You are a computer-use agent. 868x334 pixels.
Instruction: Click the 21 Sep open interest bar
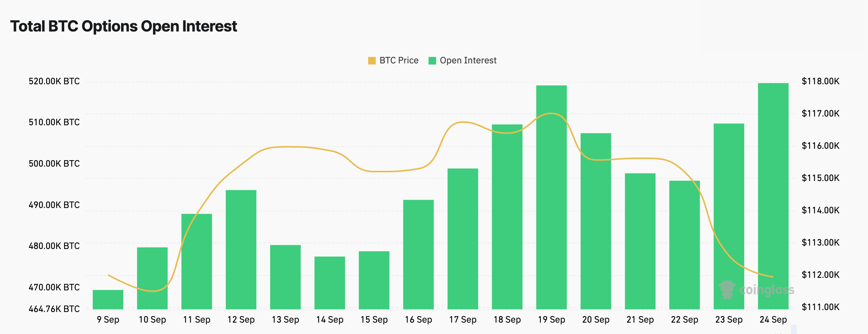pos(640,241)
